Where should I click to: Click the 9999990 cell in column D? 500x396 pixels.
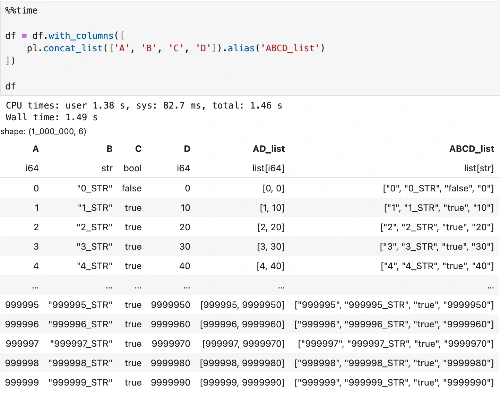(170, 382)
